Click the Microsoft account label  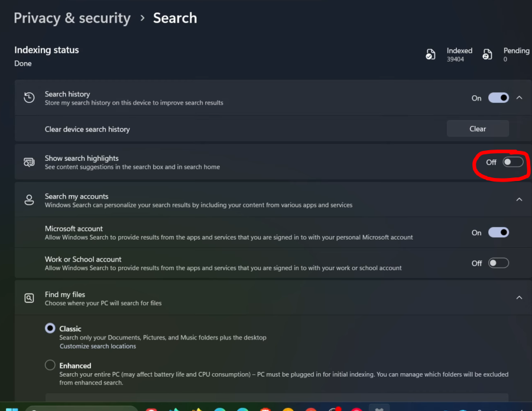point(74,229)
